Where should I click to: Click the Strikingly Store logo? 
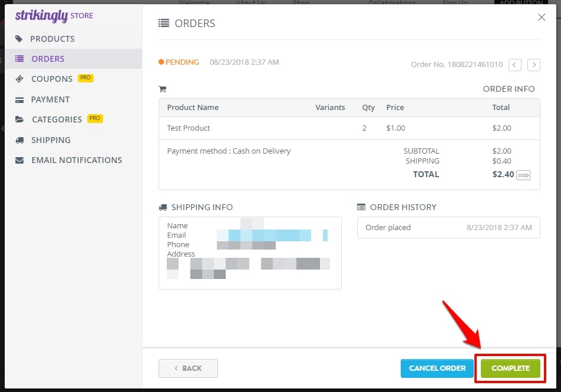pos(54,16)
